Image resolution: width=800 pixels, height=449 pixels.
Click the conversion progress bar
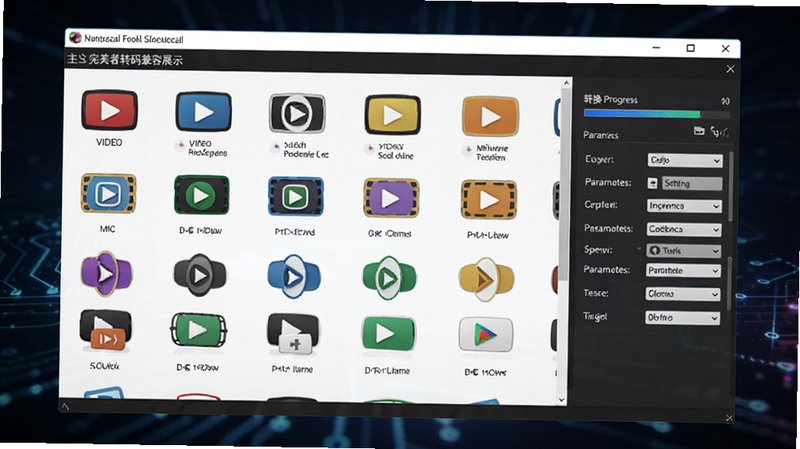(657, 114)
